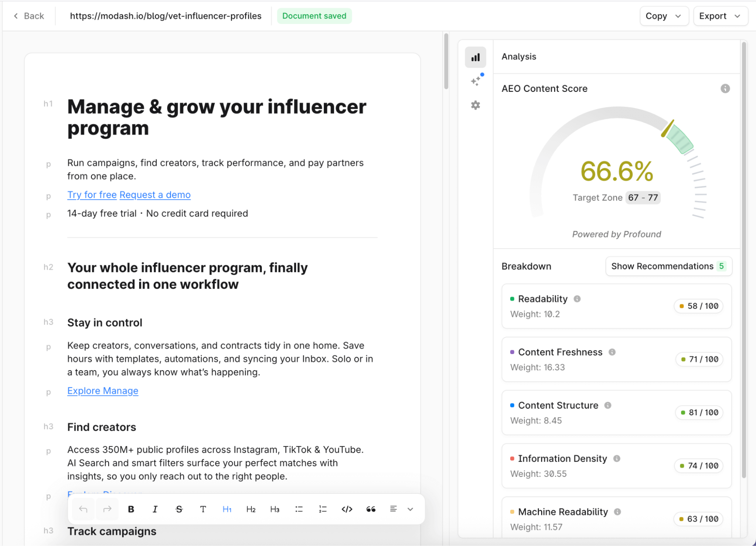Image resolution: width=756 pixels, height=546 pixels.
Task: Go Back to the previous page
Action: tap(29, 16)
